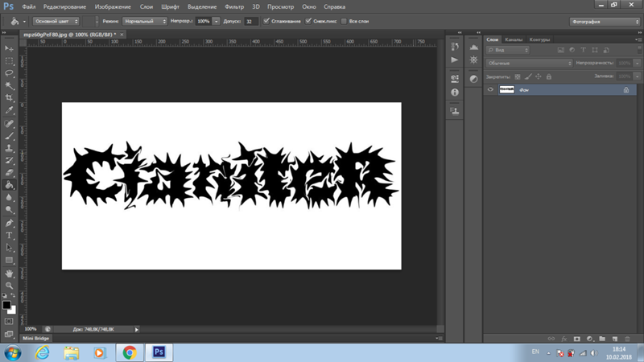Select the Blur tool
Viewport: 644px width, 362px height.
point(9,197)
